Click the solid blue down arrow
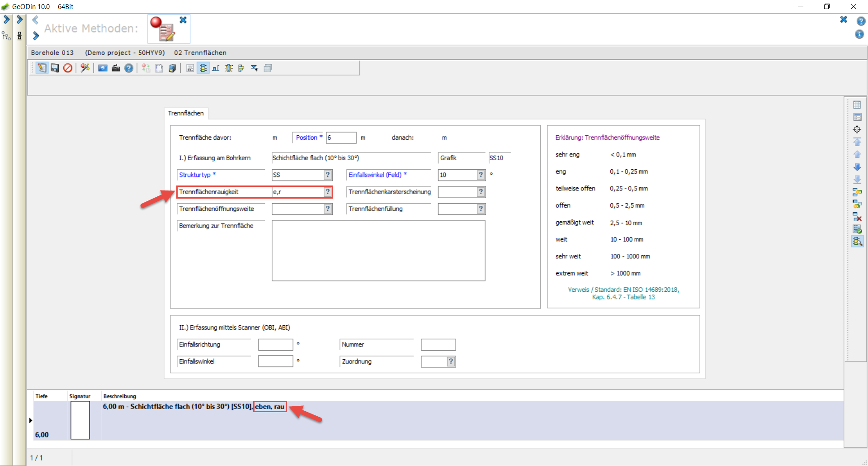The width and height of the screenshot is (868, 466). tap(857, 167)
